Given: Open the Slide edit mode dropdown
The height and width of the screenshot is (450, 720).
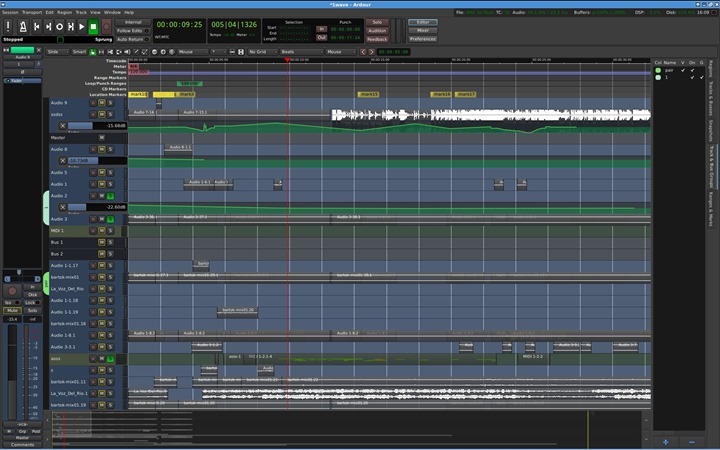Looking at the screenshot, I should click(x=56, y=51).
